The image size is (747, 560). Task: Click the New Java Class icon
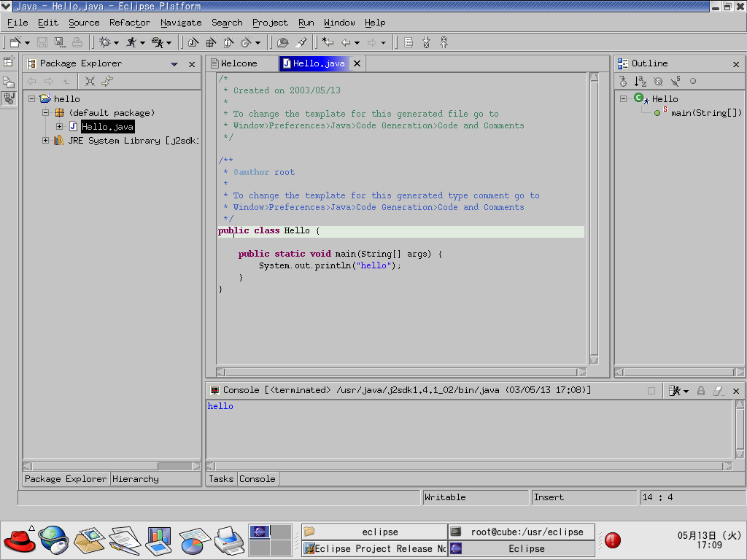(x=247, y=42)
